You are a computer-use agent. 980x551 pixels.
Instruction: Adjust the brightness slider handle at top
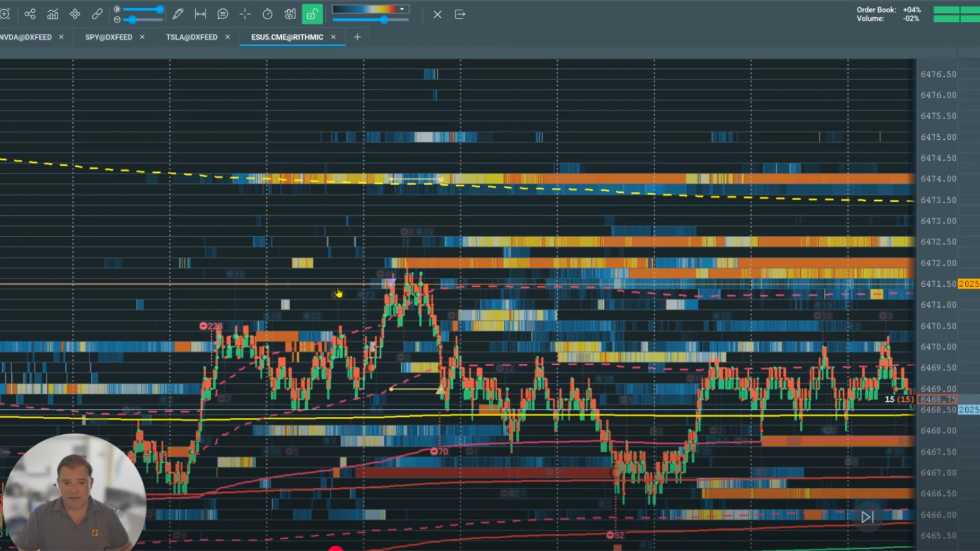coord(160,9)
